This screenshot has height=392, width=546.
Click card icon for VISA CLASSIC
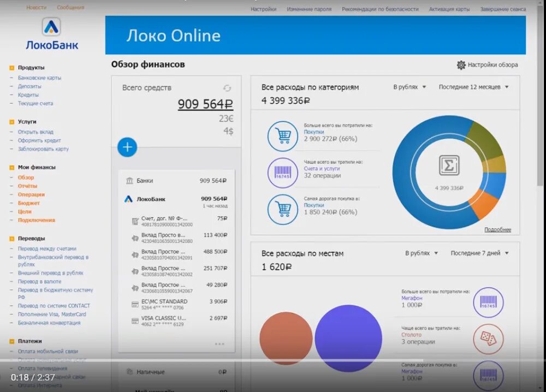[135, 321]
